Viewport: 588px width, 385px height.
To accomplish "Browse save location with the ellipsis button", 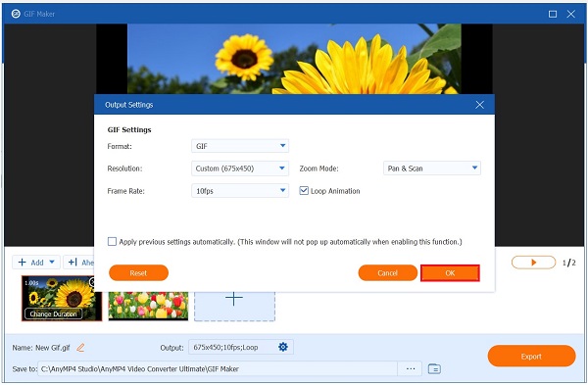I will 411,369.
